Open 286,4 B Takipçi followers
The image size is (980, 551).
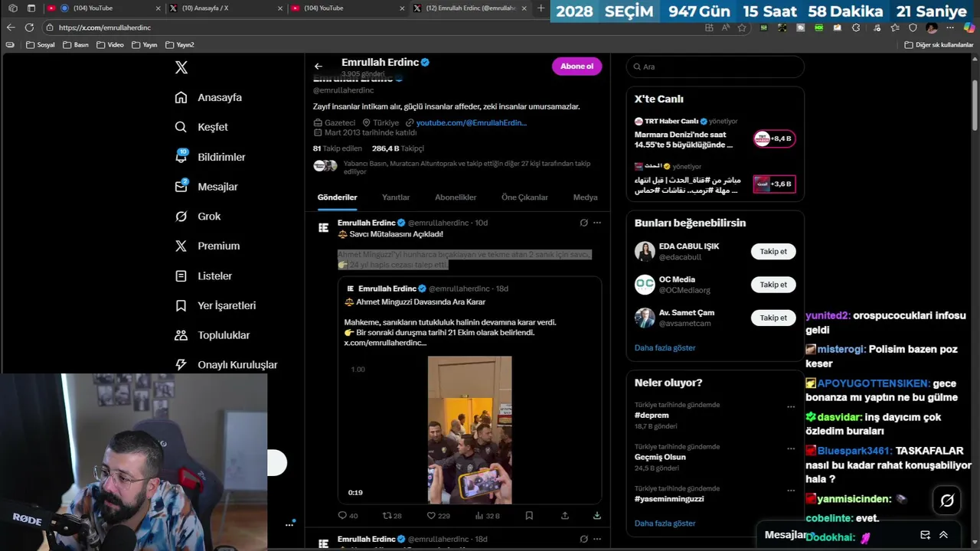tap(397, 148)
